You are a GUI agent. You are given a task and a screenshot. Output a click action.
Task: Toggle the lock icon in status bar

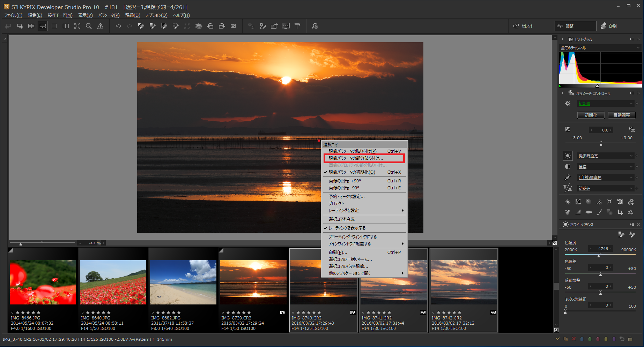click(630, 339)
